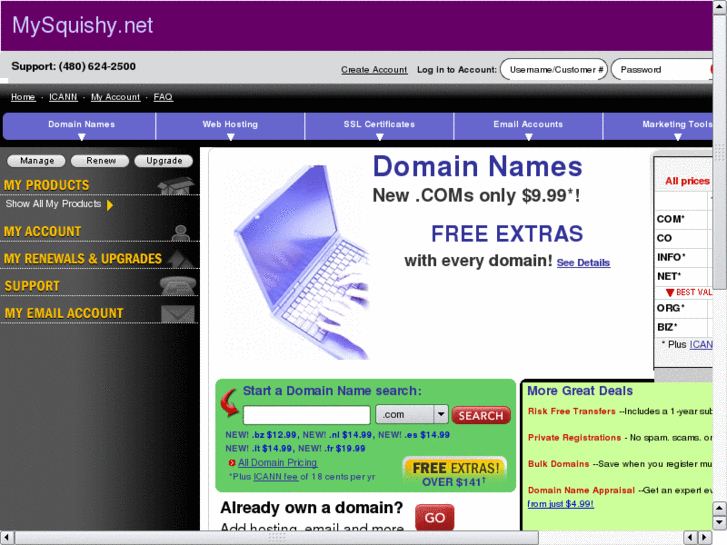Click the My Products open box icon
Image resolution: width=727 pixels, height=545 pixels.
176,185
